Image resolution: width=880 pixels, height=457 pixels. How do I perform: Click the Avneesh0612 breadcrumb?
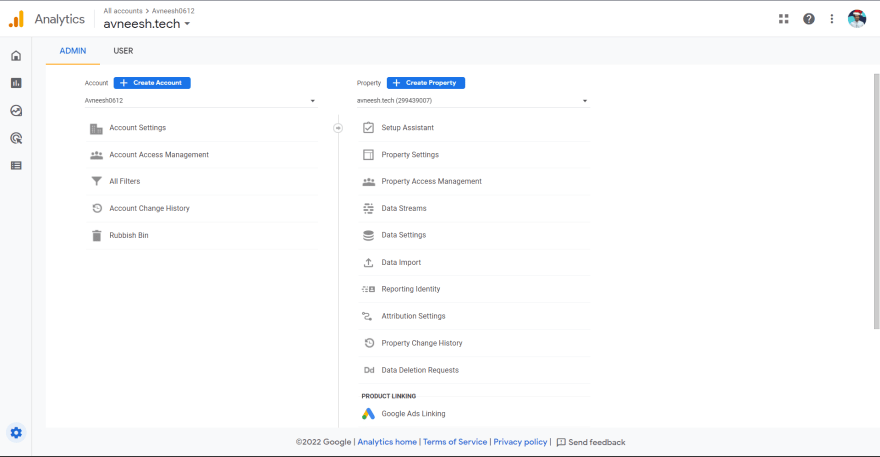pos(173,11)
